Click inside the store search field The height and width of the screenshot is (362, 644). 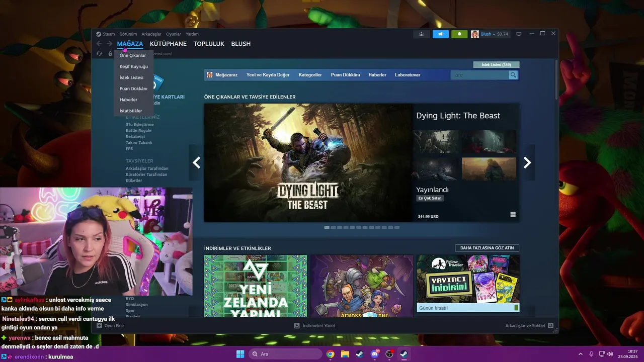(480, 75)
